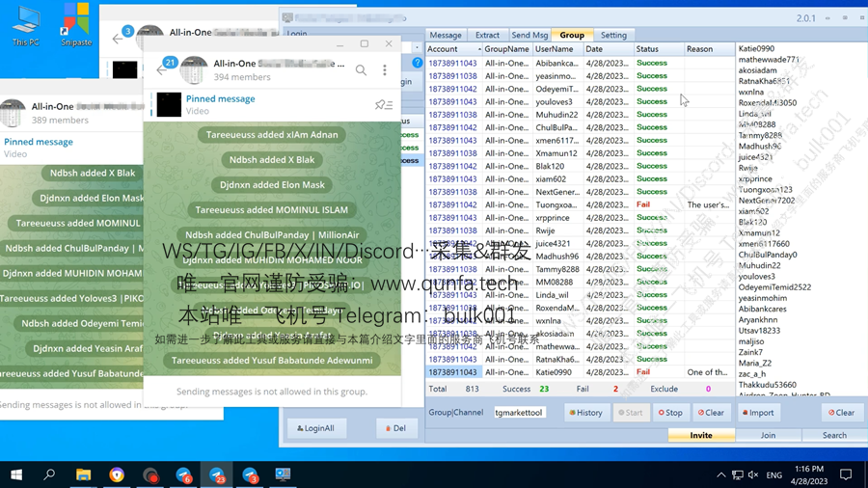Click search icon in front Telegram window
Viewport: 868px width, 488px height.
point(361,70)
